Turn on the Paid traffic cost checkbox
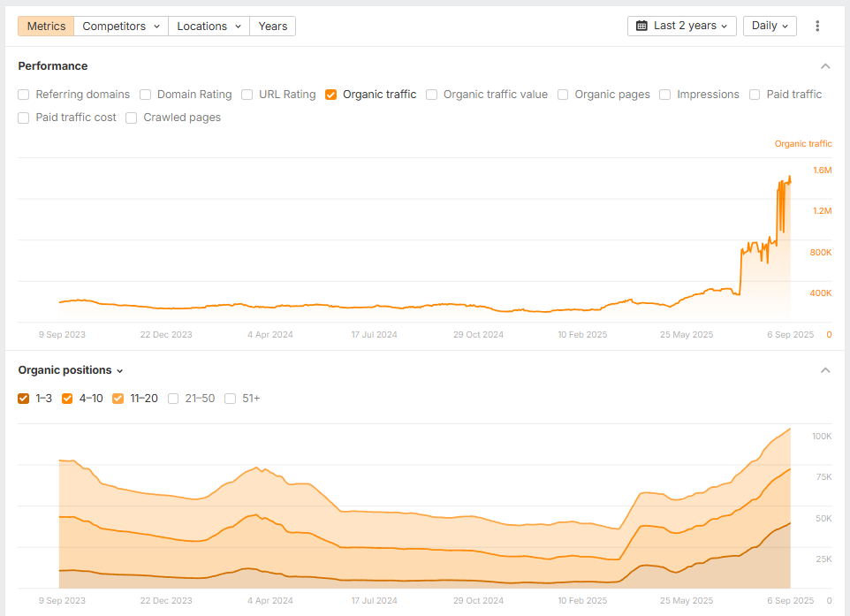This screenshot has height=616, width=850. pos(24,118)
